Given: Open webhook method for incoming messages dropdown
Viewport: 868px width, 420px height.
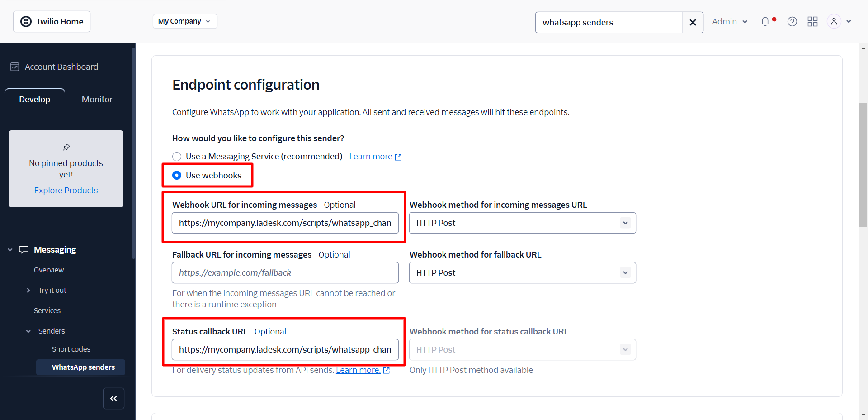Looking at the screenshot, I should tap(522, 223).
